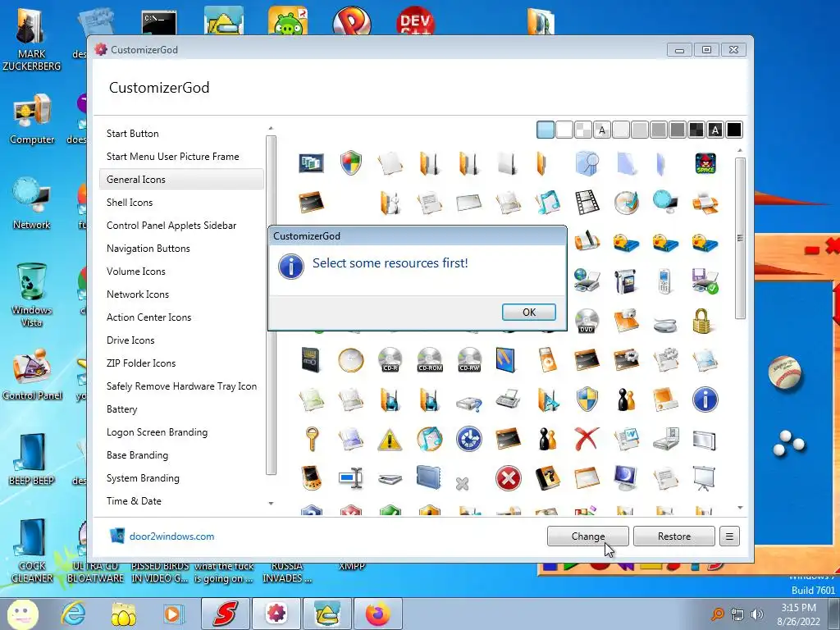840x630 pixels.
Task: Select Safely Remove Hardware Tray Icon
Action: pos(181,386)
